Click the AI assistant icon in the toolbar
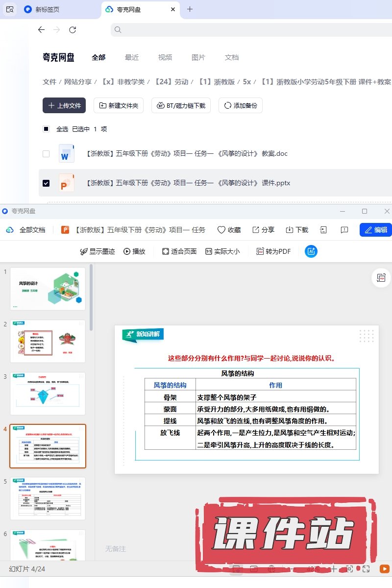 click(x=311, y=251)
